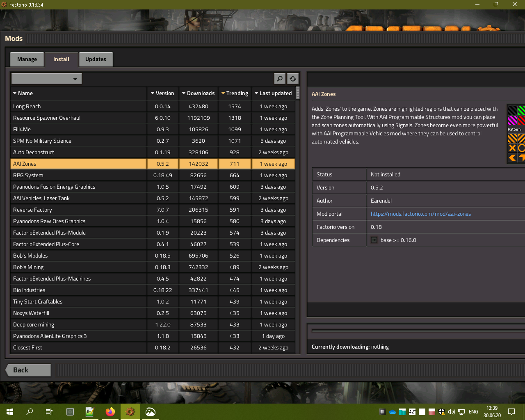Open Notepad++ from the taskbar
This screenshot has width=525, height=420.
click(90, 412)
